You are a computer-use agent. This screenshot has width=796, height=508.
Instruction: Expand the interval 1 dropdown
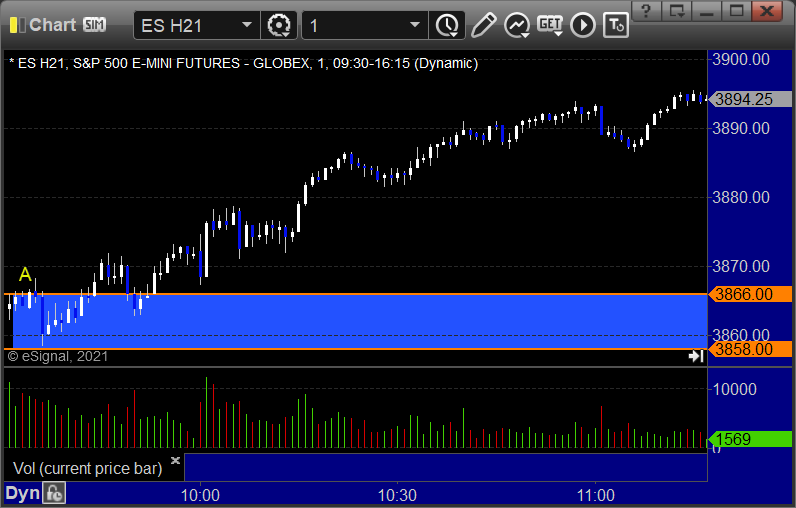point(415,25)
